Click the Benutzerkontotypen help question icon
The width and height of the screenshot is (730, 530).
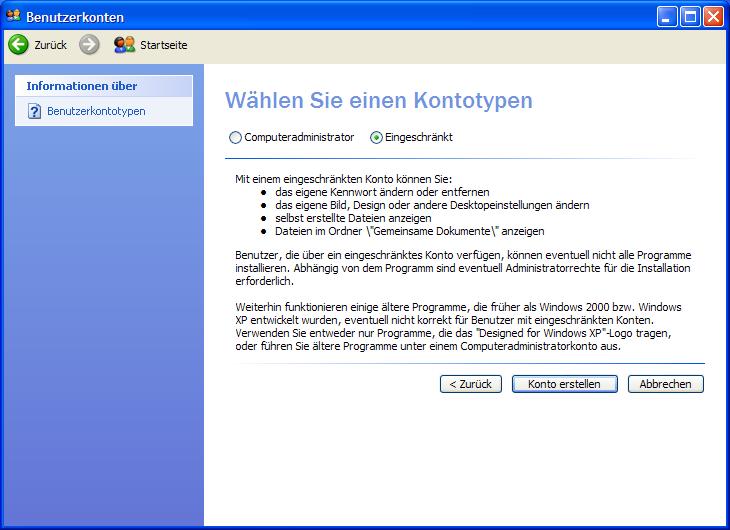click(x=34, y=111)
